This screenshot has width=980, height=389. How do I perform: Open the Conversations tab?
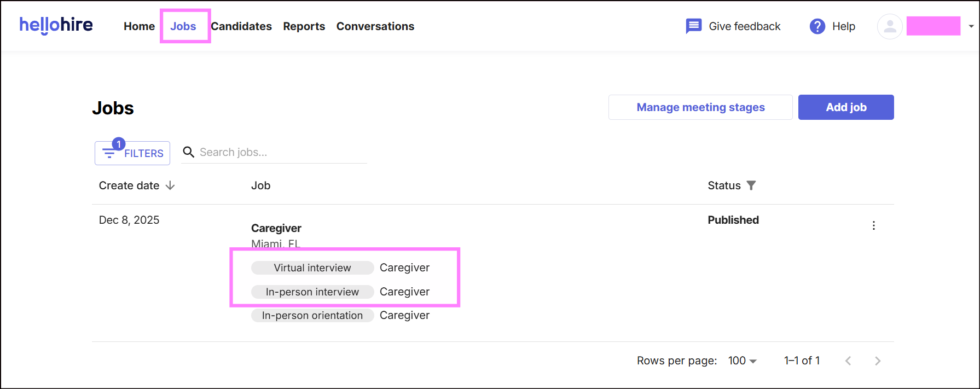point(375,26)
